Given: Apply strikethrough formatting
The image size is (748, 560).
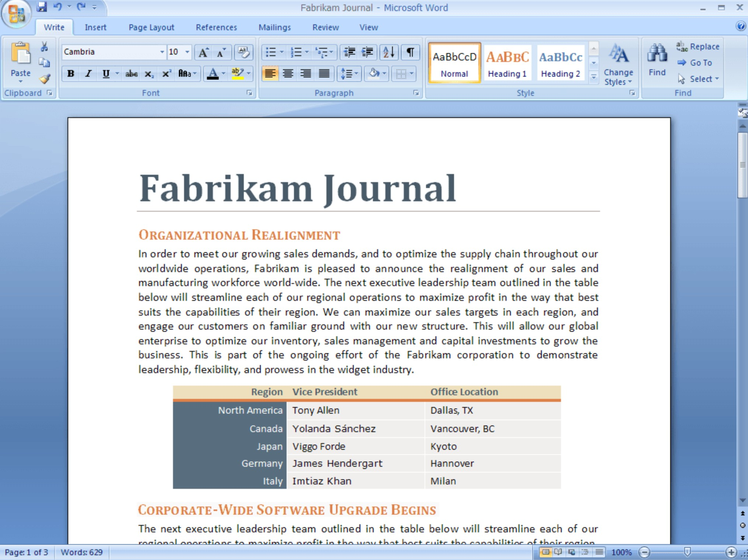Looking at the screenshot, I should pos(131,74).
